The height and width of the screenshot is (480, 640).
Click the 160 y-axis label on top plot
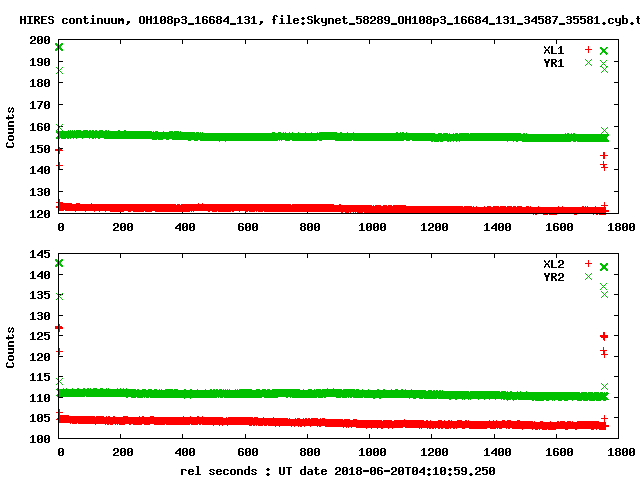(40, 127)
